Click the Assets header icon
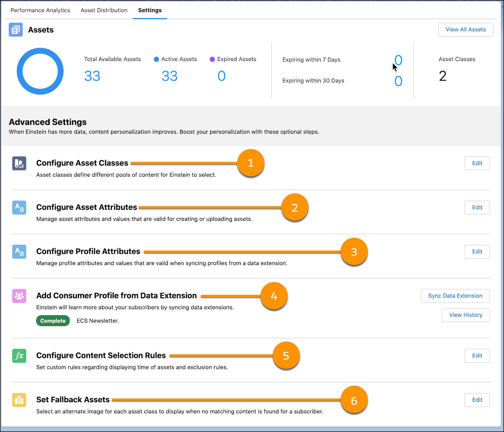Viewport: 504px width, 432px height. pos(15,30)
